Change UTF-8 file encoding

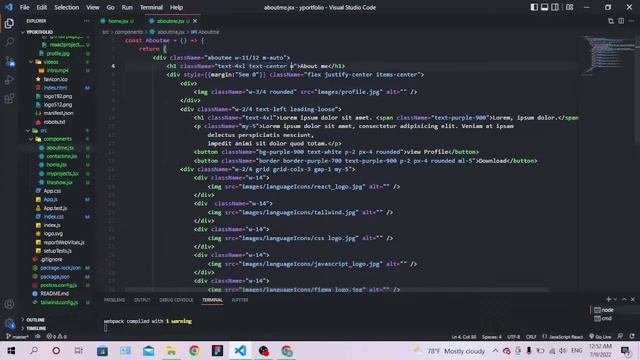[x=513, y=337]
